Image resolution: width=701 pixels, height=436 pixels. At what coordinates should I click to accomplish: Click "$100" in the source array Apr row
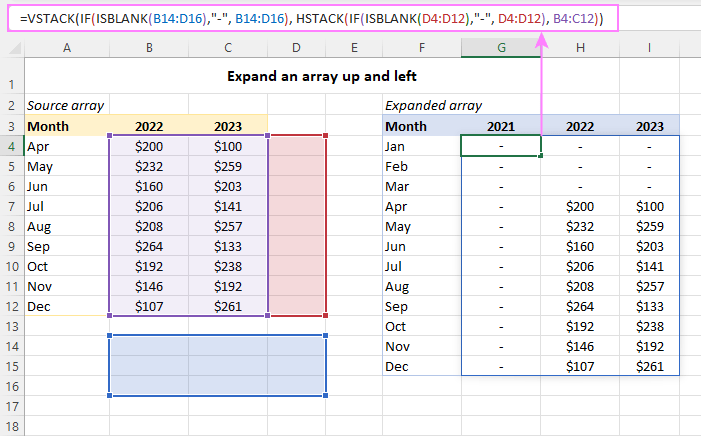(228, 147)
